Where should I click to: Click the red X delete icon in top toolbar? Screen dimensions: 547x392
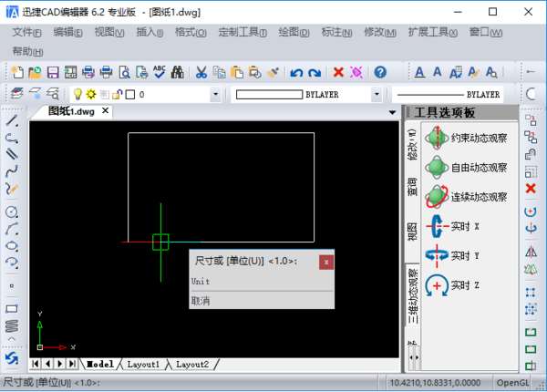338,72
